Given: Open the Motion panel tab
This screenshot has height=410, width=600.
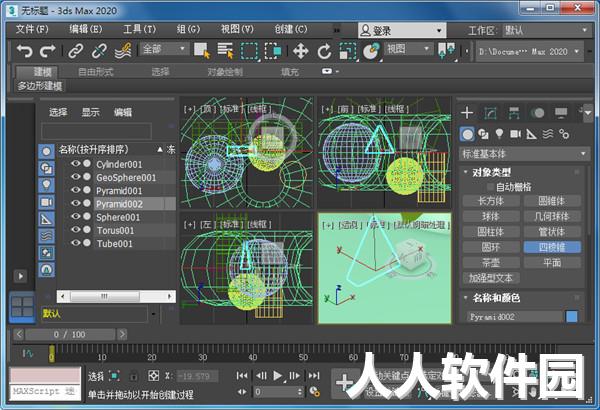Looking at the screenshot, I should tap(538, 113).
